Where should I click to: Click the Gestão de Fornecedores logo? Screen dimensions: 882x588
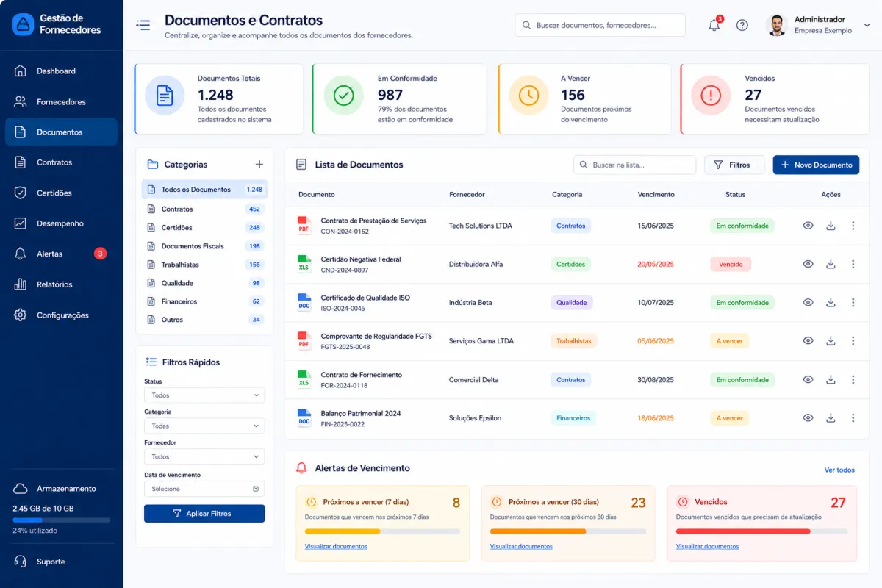24,24
